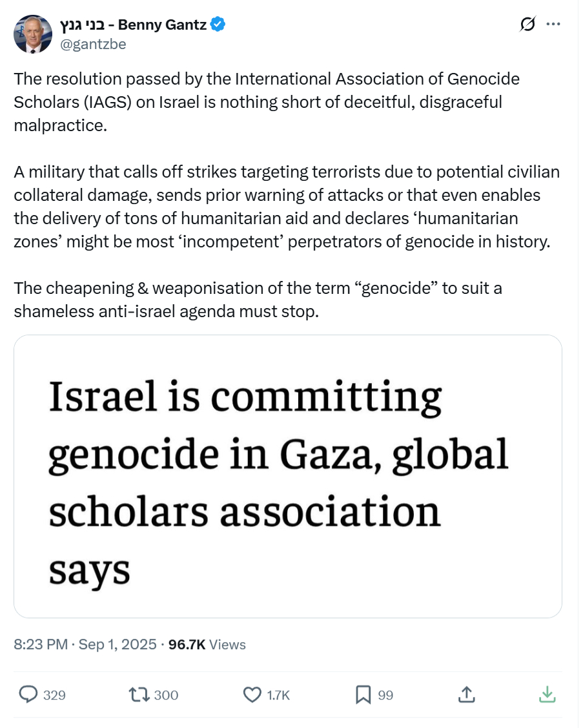The image size is (583, 728).
Task: Click the 99 bookmarks count
Action: point(385,695)
